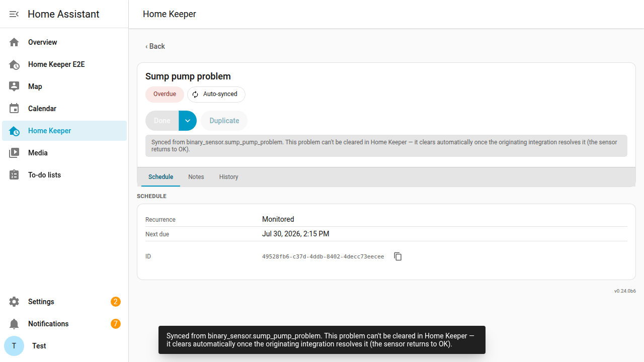Click the Monitored recurrence value
Image resolution: width=644 pixels, height=362 pixels.
[x=278, y=219]
